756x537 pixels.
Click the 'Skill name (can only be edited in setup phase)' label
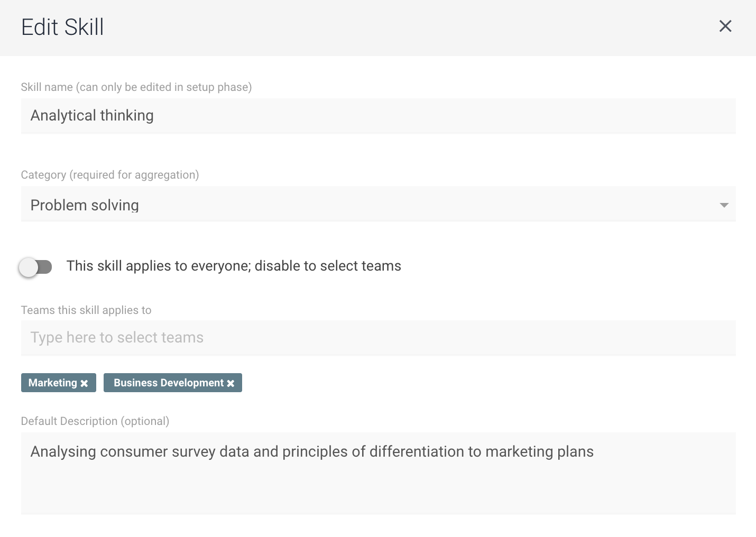pyautogui.click(x=136, y=87)
